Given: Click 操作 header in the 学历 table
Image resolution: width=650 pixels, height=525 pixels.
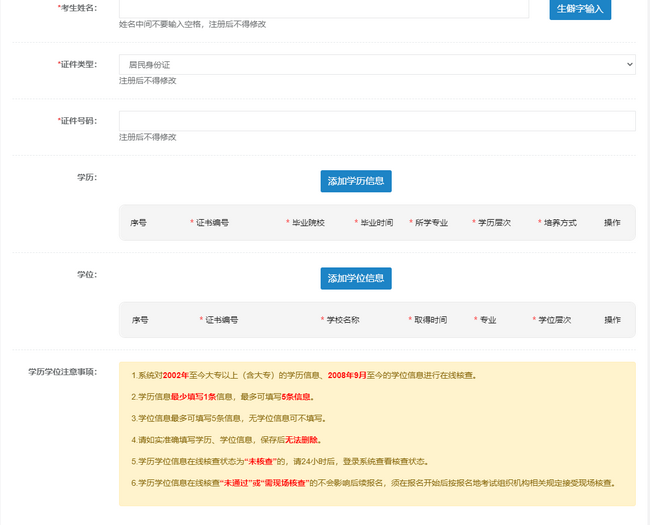Looking at the screenshot, I should click(613, 222).
